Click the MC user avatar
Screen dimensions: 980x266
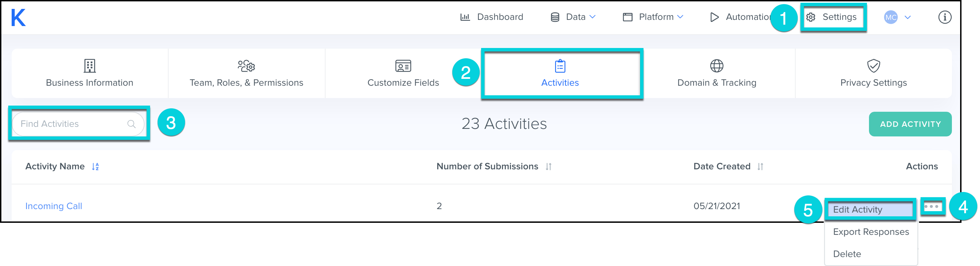[x=891, y=17]
